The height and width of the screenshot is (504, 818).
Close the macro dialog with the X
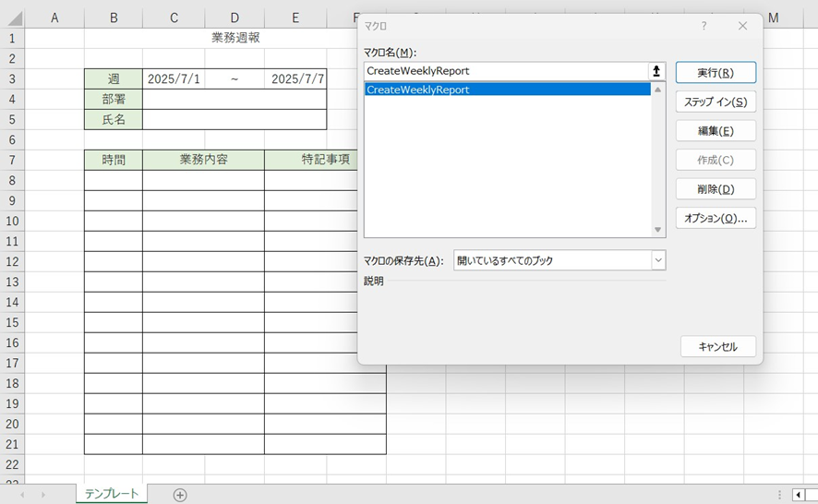tap(742, 26)
